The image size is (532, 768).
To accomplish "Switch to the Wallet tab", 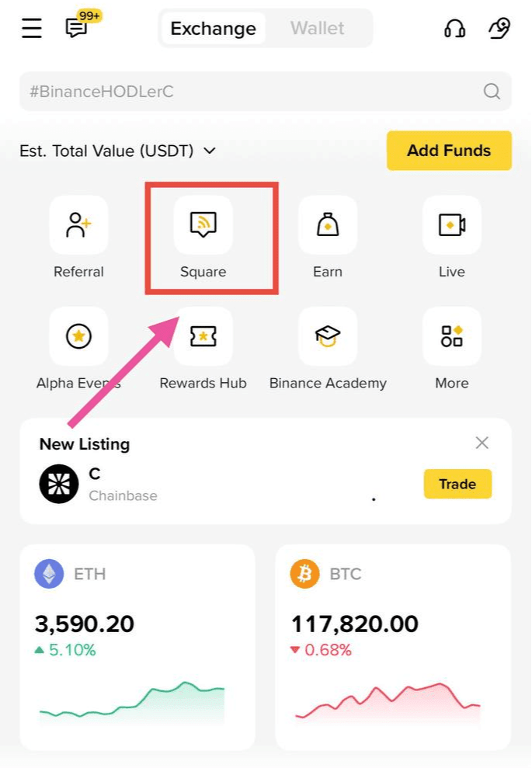I will coord(318,29).
